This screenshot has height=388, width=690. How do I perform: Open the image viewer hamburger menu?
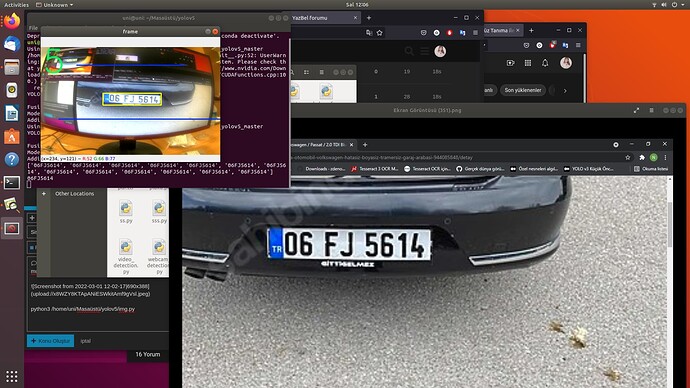[x=651, y=110]
